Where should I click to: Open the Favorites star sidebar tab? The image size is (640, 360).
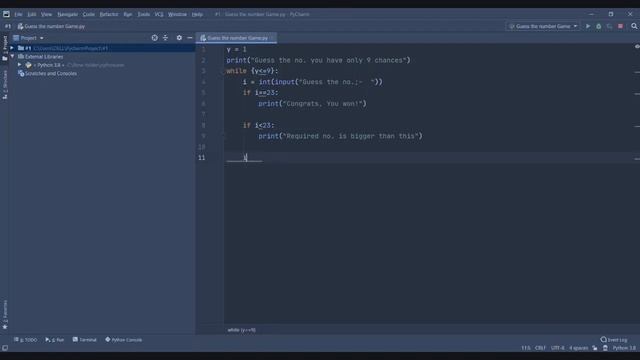pos(5,314)
